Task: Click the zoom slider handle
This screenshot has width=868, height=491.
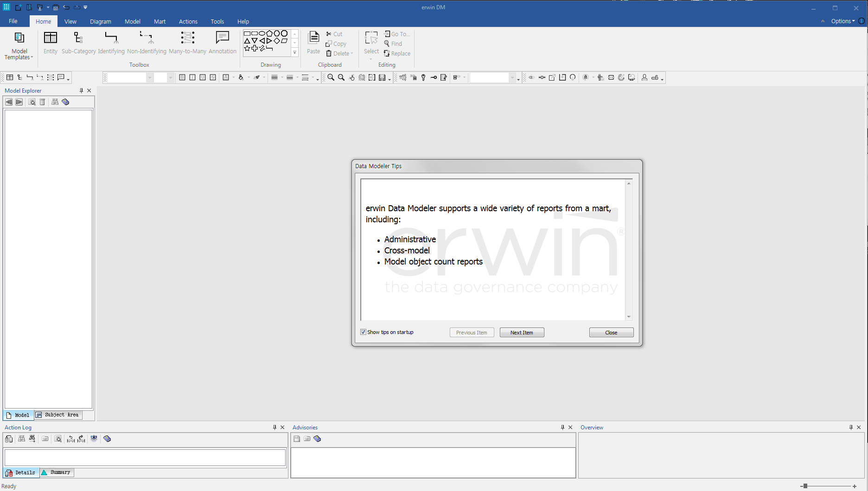Action: [805, 486]
